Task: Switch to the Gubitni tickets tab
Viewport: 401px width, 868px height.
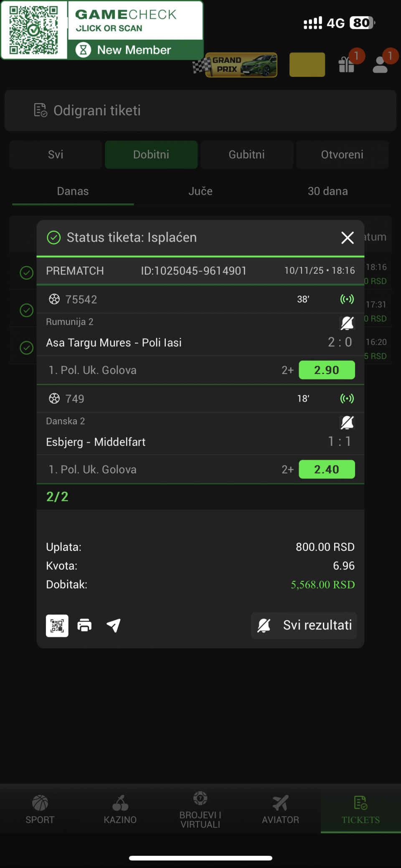Action: pyautogui.click(x=246, y=155)
